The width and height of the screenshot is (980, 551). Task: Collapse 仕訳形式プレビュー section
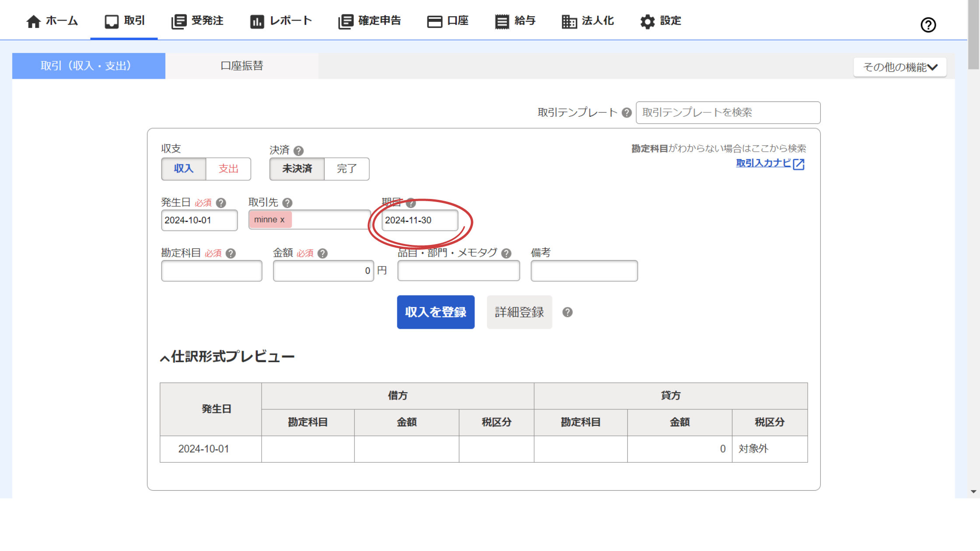(x=164, y=359)
